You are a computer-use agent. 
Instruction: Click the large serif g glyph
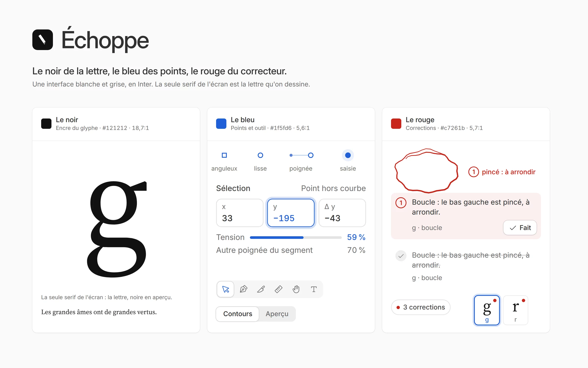point(117,229)
